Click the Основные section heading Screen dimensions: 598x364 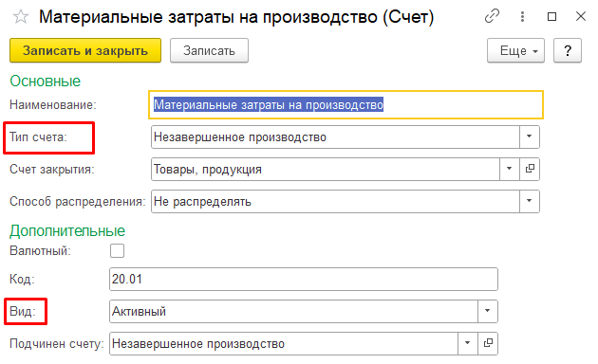click(x=45, y=81)
